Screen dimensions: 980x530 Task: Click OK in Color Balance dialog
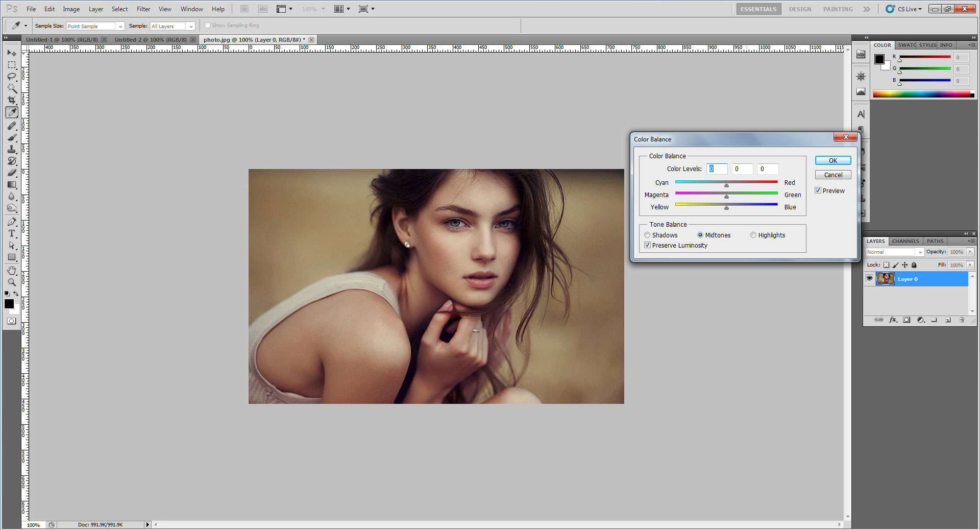[832, 160]
